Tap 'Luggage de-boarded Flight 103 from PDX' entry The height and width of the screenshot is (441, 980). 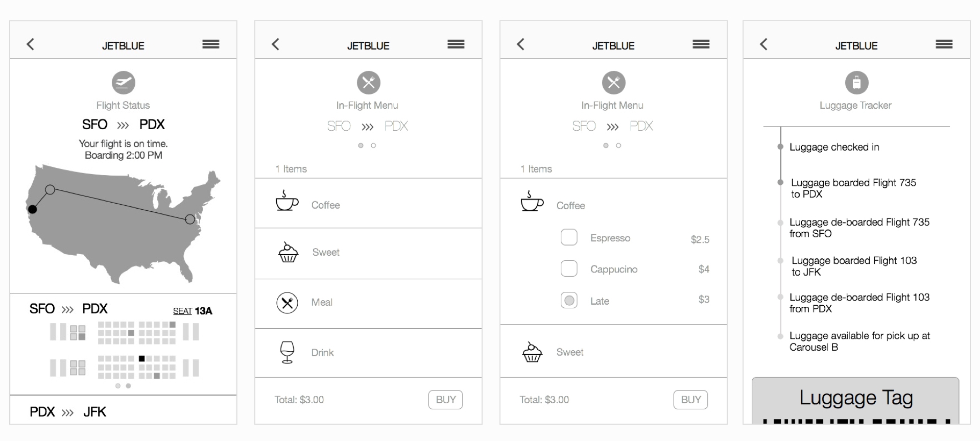click(x=859, y=303)
